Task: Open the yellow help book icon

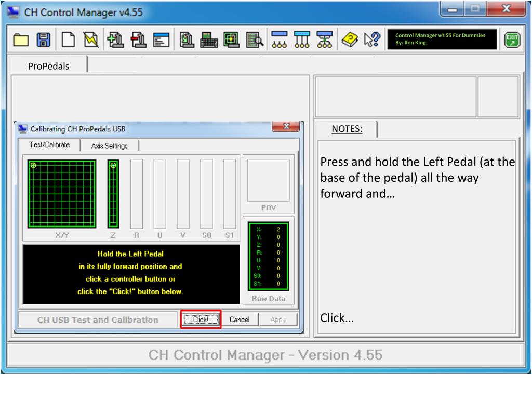Action: tap(350, 39)
